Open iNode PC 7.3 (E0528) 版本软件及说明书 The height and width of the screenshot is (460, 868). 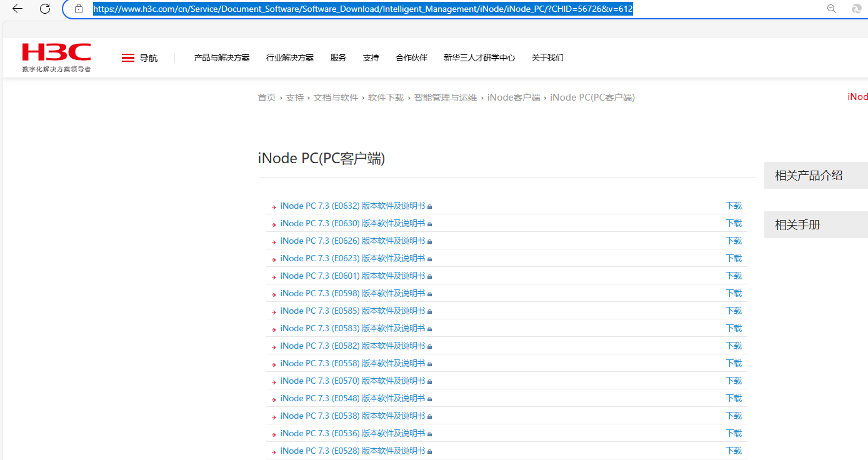pos(352,451)
